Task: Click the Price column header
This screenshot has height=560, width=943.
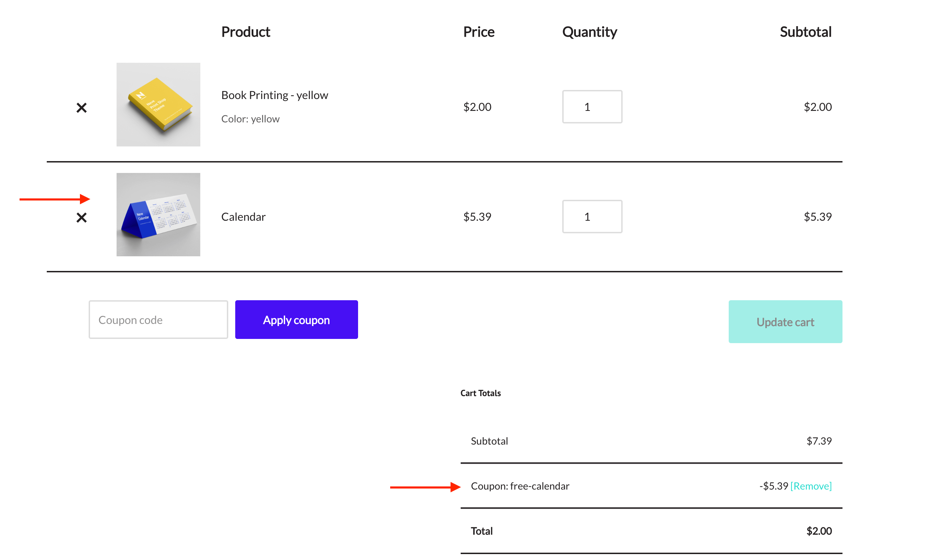Action: tap(478, 32)
